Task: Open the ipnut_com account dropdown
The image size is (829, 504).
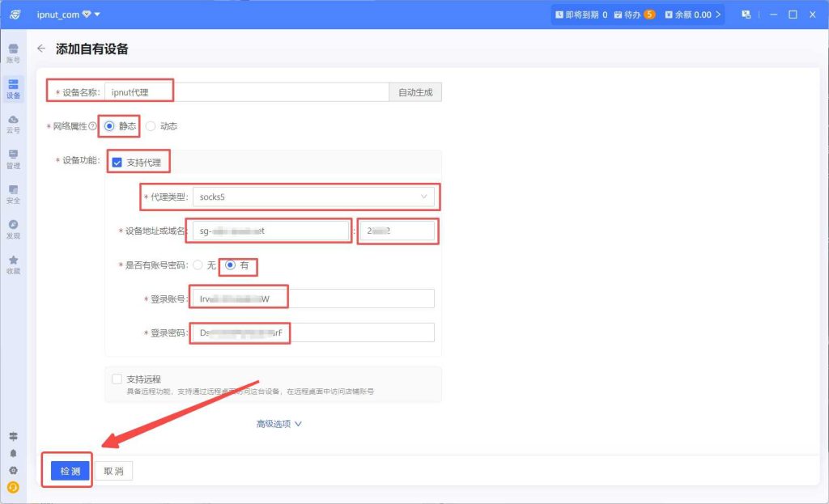Action: coord(69,15)
